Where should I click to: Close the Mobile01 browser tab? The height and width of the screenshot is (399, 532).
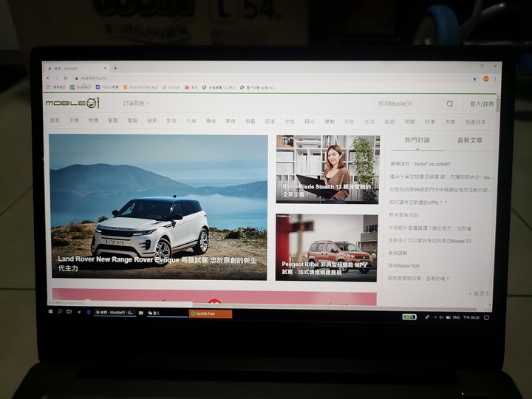point(105,68)
